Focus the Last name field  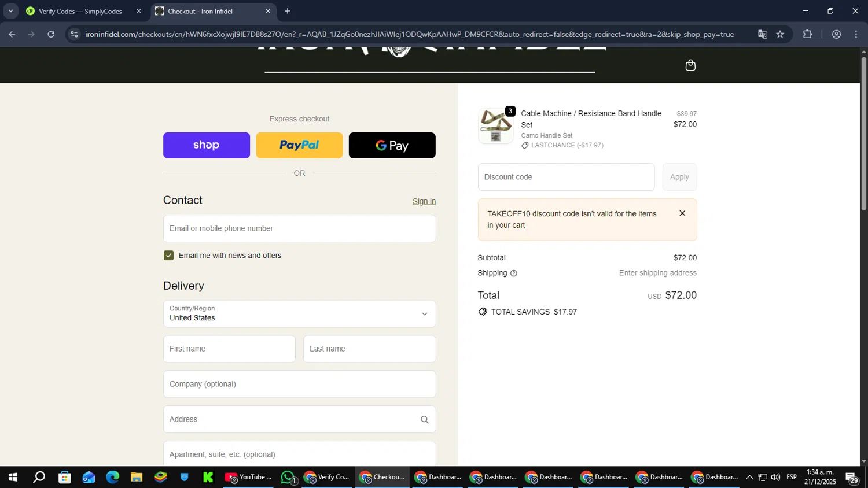click(x=369, y=349)
